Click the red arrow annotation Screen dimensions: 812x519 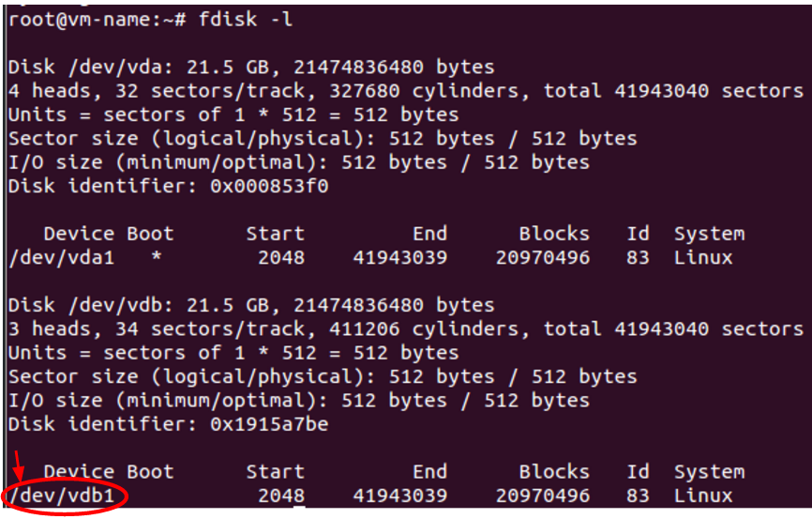(17, 466)
